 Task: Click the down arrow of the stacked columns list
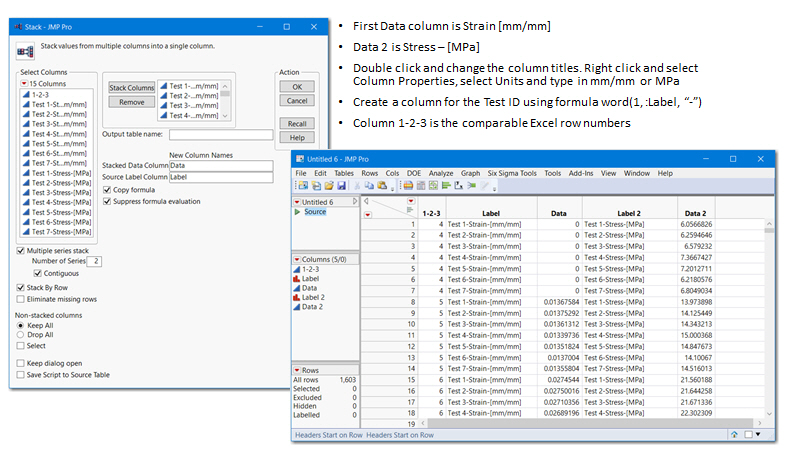[x=225, y=116]
